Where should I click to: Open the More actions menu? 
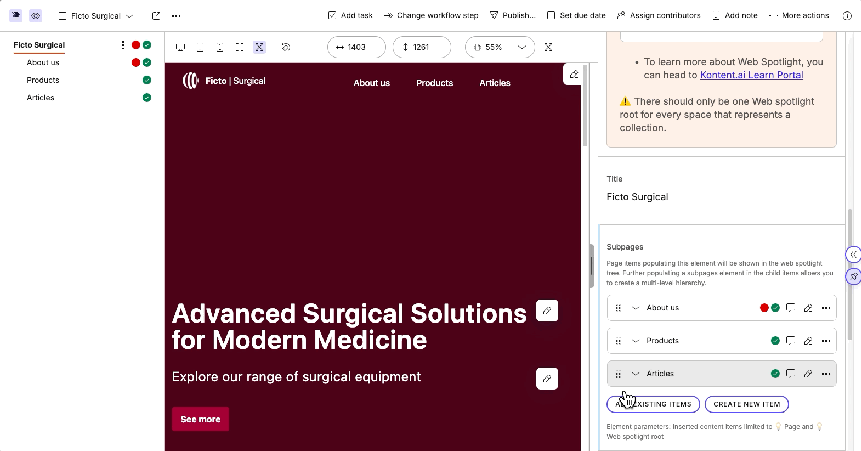tap(805, 16)
